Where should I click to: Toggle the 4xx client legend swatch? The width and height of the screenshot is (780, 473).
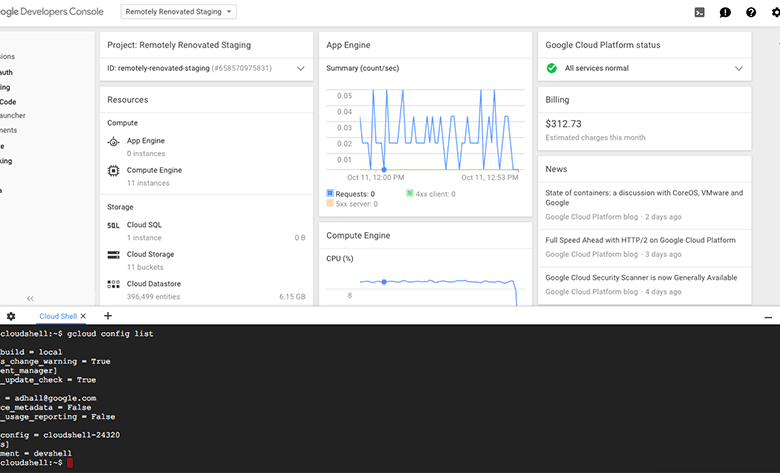(409, 193)
